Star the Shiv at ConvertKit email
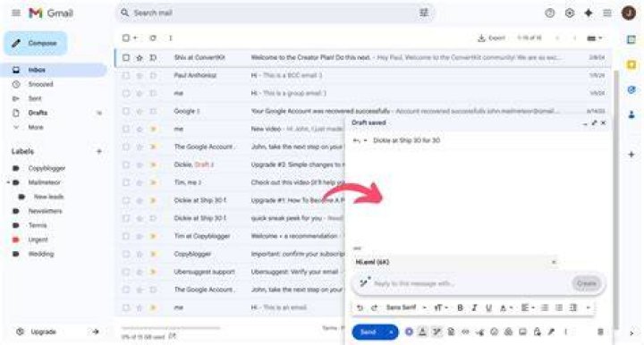Screen dimensions: 644x345 tap(140, 58)
